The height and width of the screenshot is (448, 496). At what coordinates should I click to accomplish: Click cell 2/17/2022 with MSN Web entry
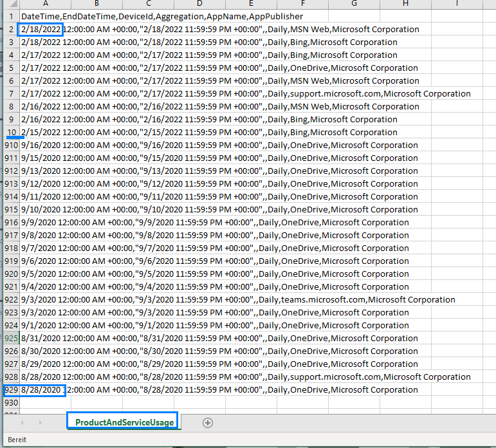tap(220, 80)
